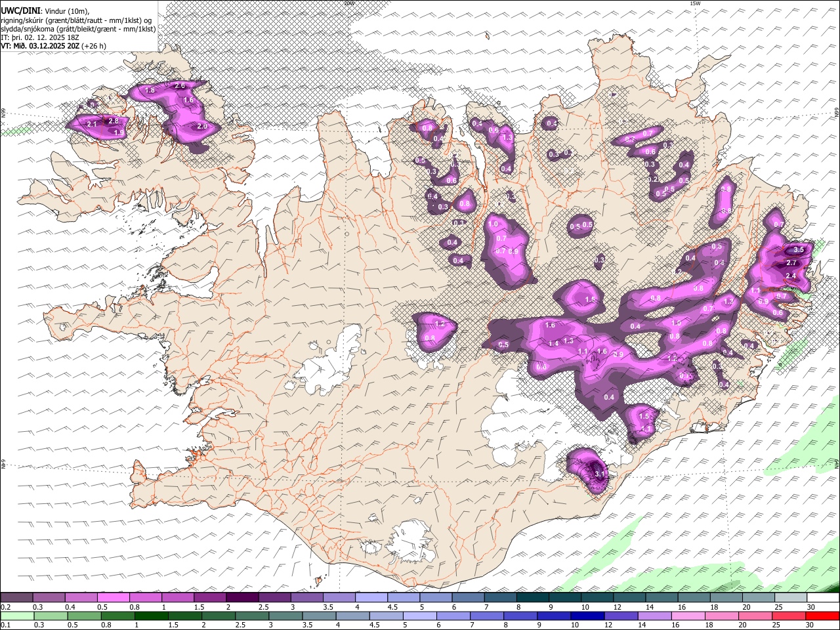Viewport: 840px width, 630px height.
Task: Click the 1.0 value in the north-central blob
Action: pyautogui.click(x=493, y=224)
